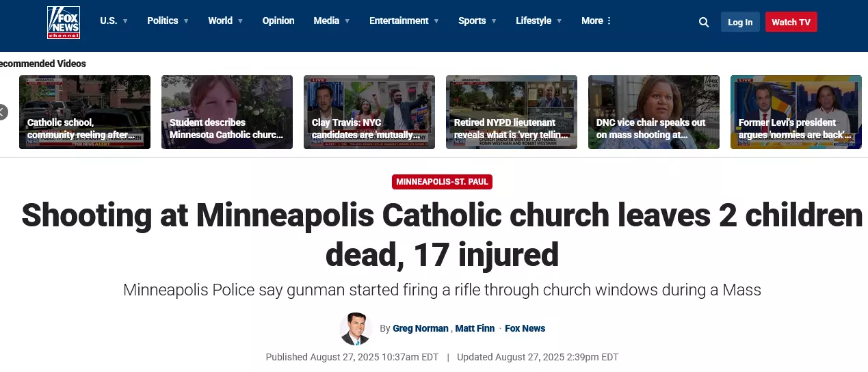Click the Fox News channel logo
The height and width of the screenshot is (372, 868).
tap(63, 22)
